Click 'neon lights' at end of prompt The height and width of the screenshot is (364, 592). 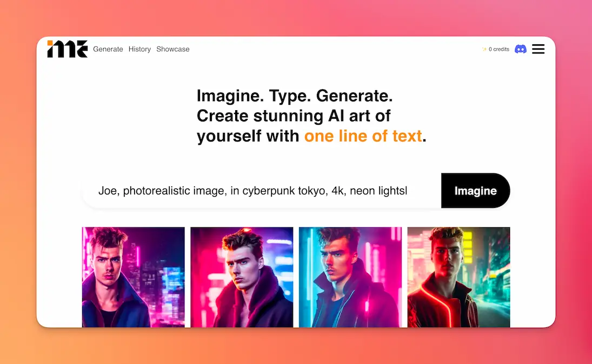(x=378, y=191)
